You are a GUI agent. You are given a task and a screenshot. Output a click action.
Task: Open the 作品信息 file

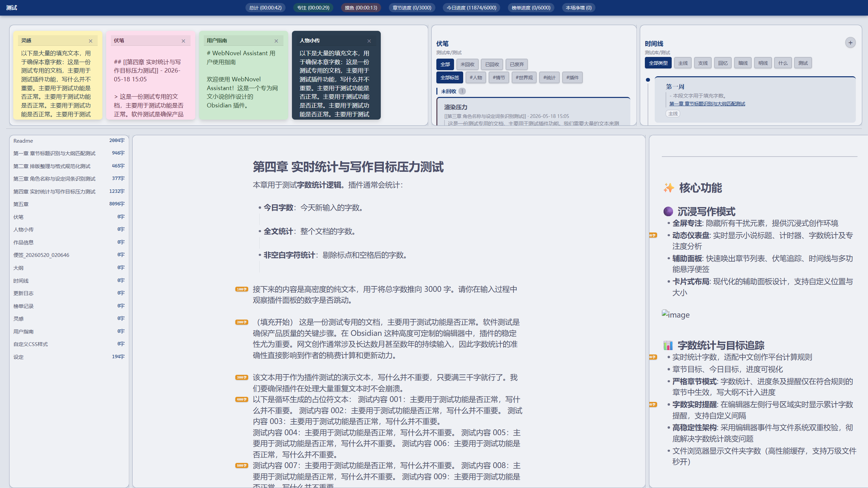tap(69, 242)
